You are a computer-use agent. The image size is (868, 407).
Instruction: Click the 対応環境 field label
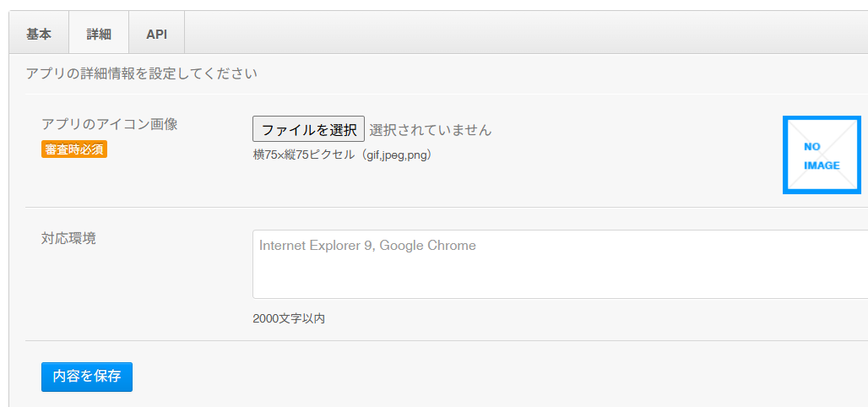[68, 239]
